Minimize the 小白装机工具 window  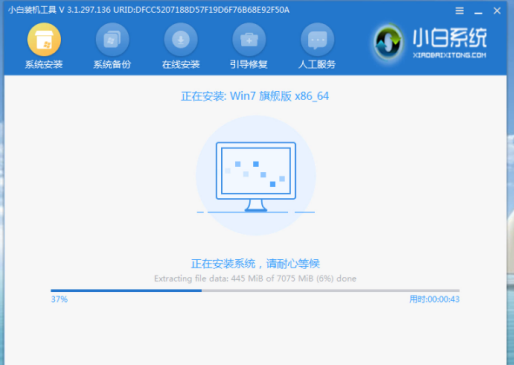pyautogui.click(x=478, y=12)
